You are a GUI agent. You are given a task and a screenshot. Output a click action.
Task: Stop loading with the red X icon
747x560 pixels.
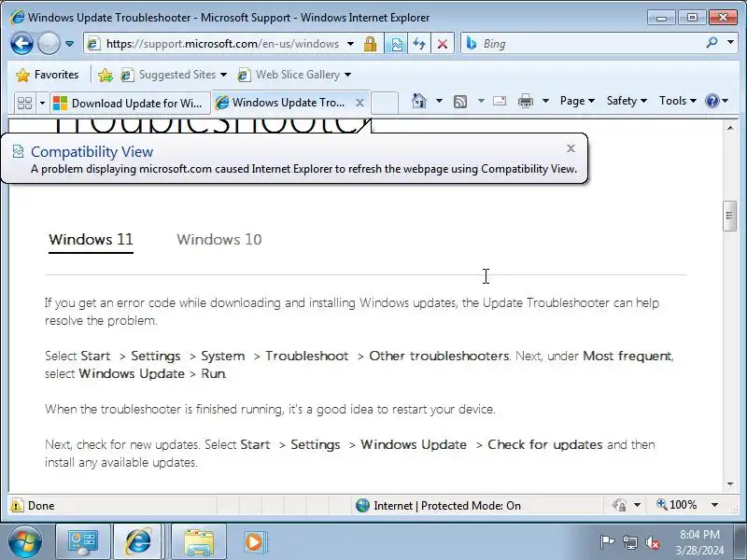coord(443,44)
